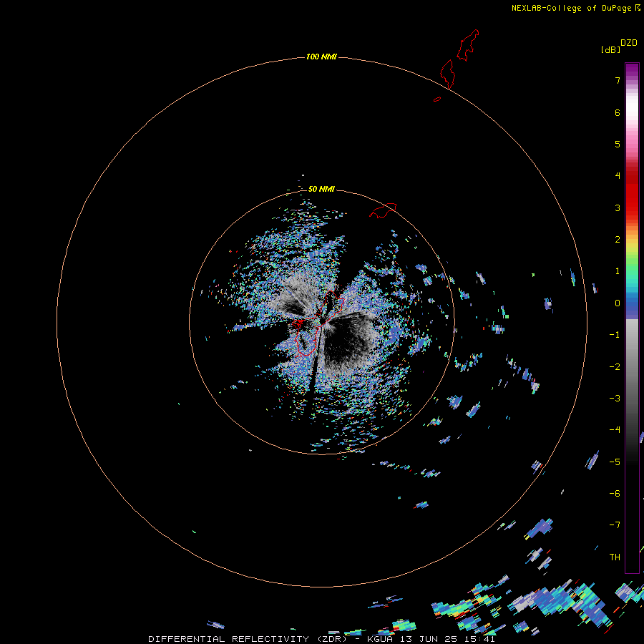Click the '50 NMI' range ring label
Image resolution: width=644 pixels, height=644 pixels.
click(321, 189)
